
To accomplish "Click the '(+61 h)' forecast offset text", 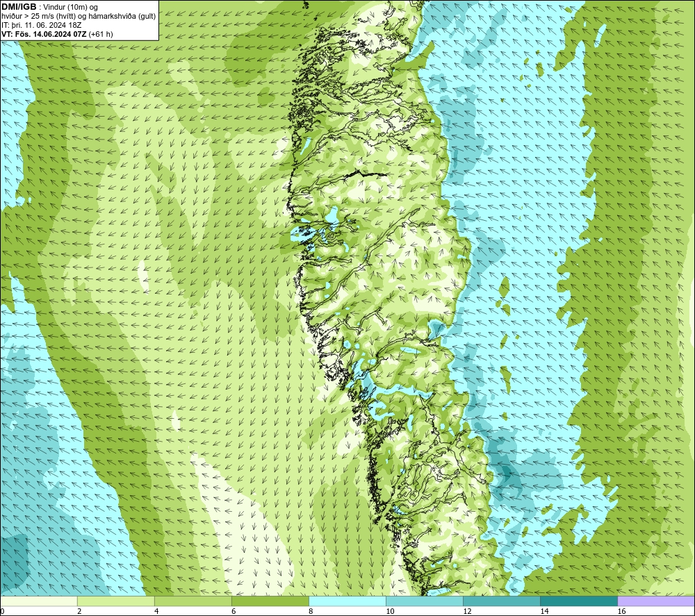I will (101, 34).
